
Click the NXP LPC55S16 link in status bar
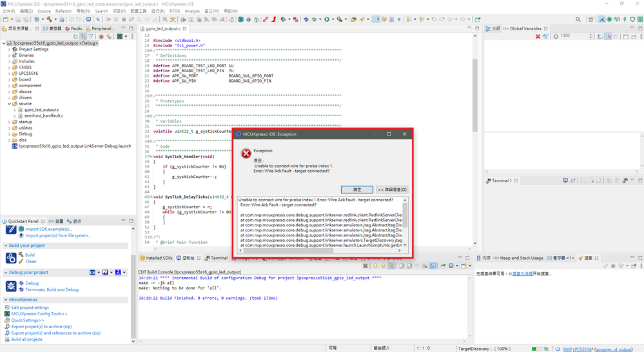pos(577,349)
